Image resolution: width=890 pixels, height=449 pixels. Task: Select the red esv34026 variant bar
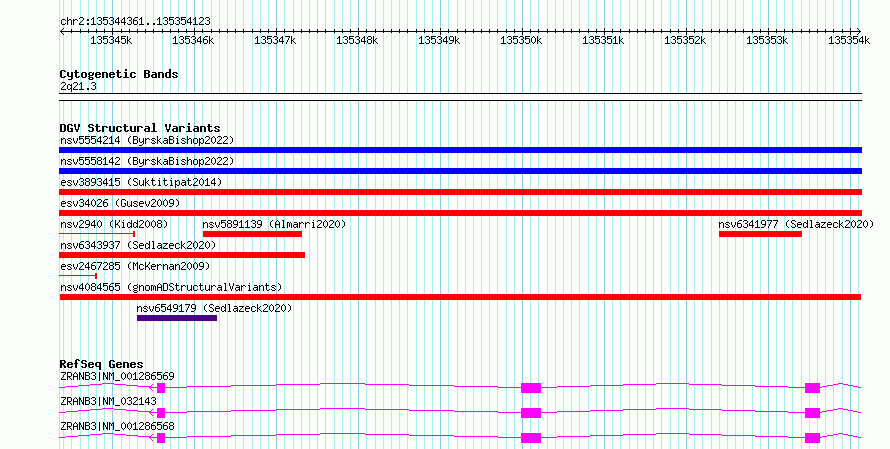point(460,213)
